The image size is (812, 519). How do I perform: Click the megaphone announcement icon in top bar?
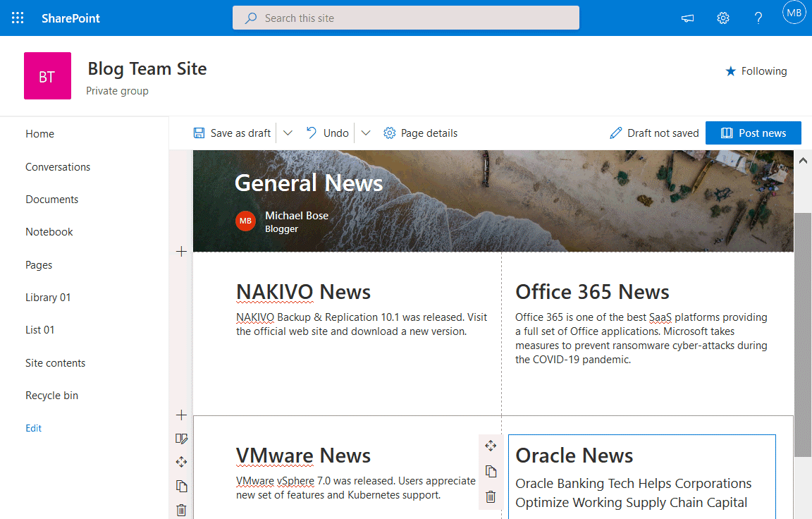[x=687, y=18]
